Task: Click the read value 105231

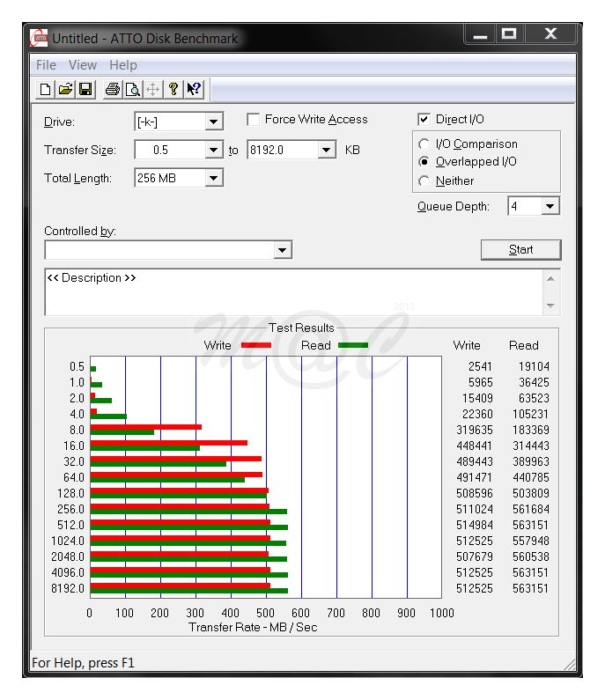Action: click(530, 415)
